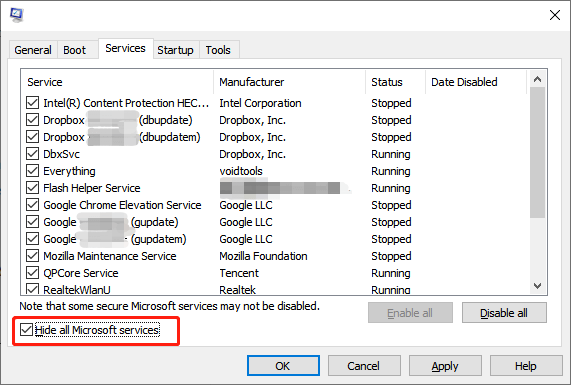Sort by the Service column header
571x385 pixels.
tap(117, 82)
